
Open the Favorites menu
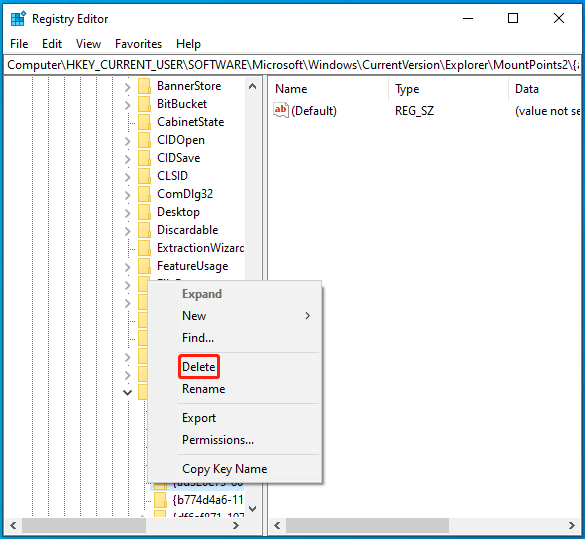click(138, 44)
